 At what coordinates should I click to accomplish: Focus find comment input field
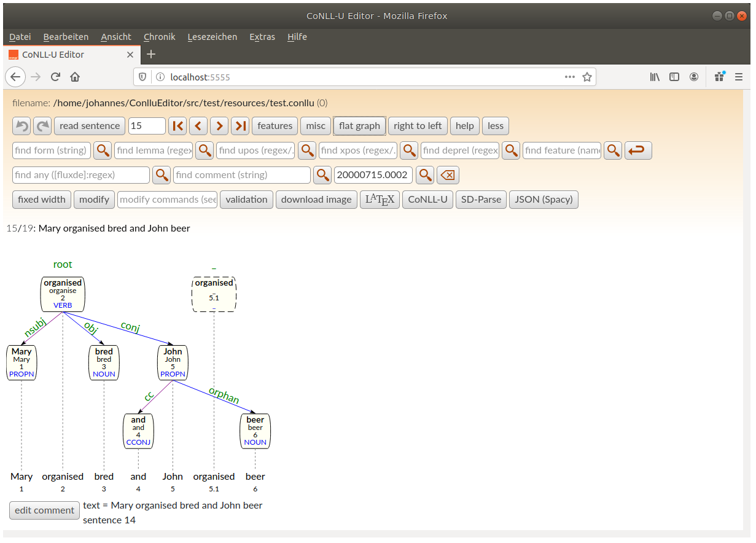(x=242, y=175)
